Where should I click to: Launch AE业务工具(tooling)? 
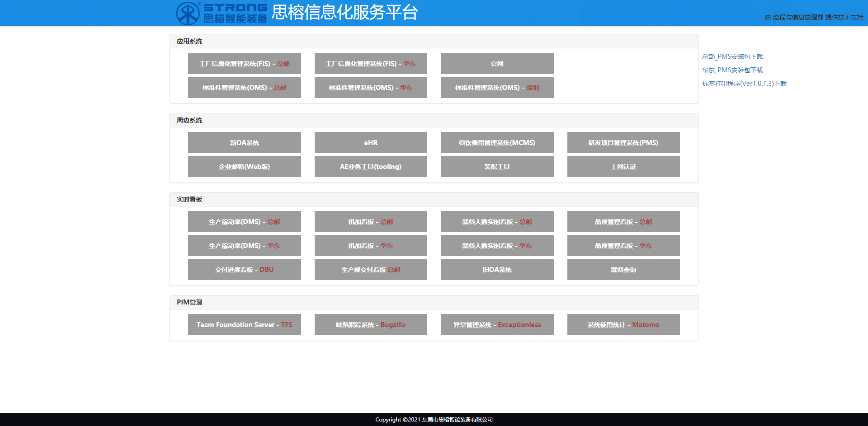(x=371, y=167)
